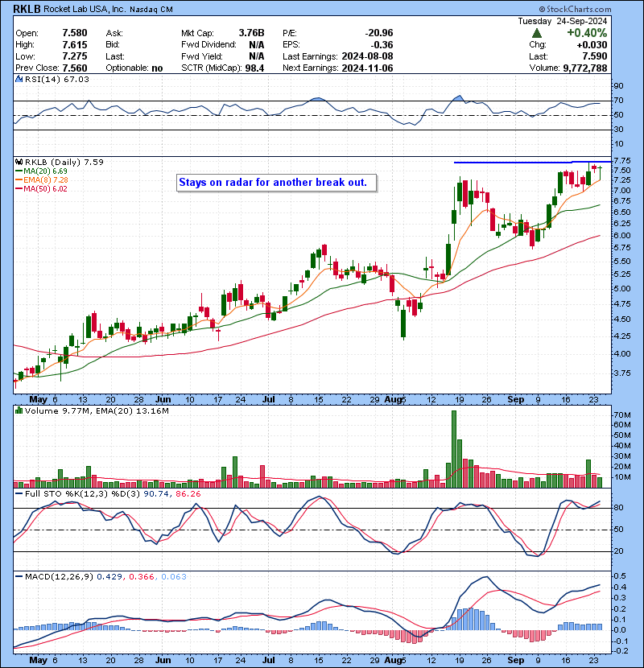The height and width of the screenshot is (668, 644).
Task: Click the Chg value +0.030
Action: point(592,45)
